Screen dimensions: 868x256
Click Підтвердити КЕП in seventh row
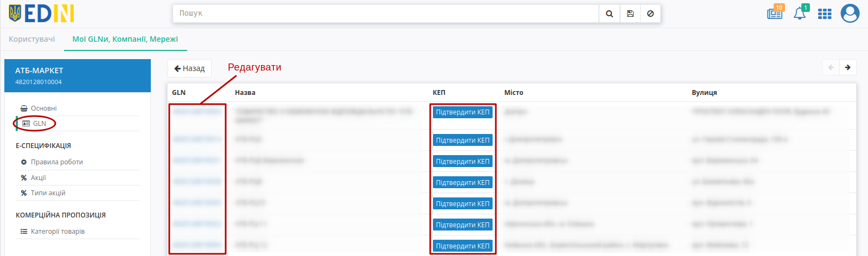(x=463, y=246)
